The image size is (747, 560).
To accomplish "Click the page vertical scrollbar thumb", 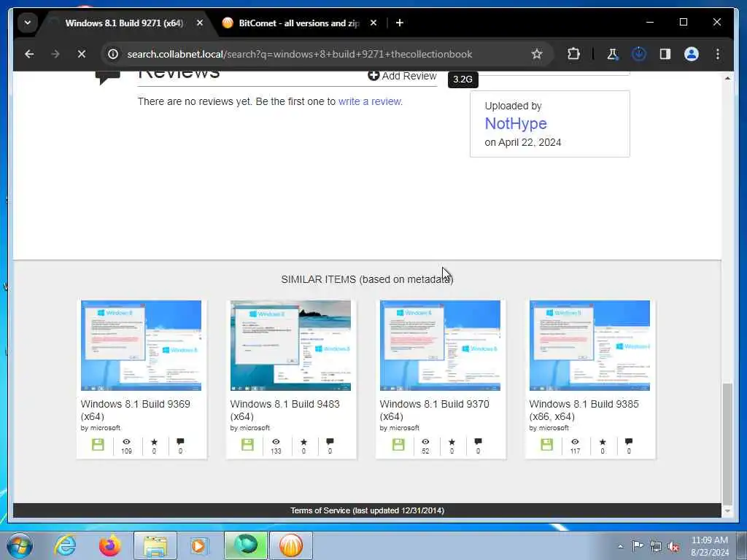I will 727,443.
